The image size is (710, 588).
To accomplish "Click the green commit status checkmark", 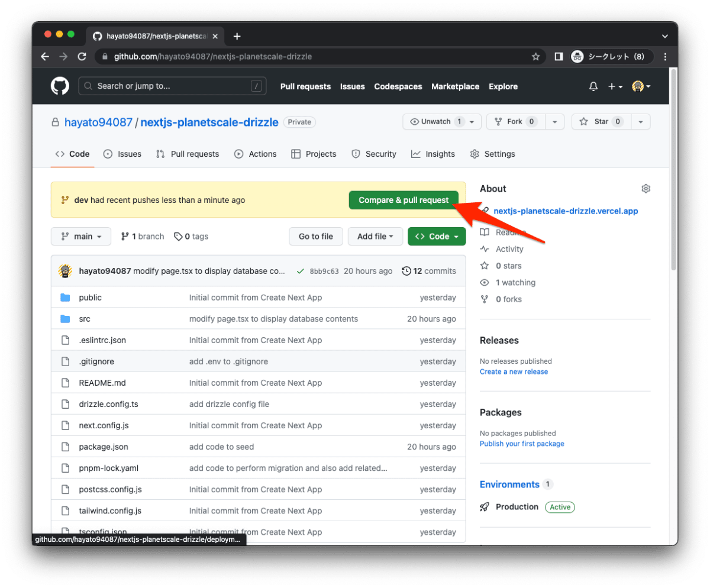I will click(301, 271).
